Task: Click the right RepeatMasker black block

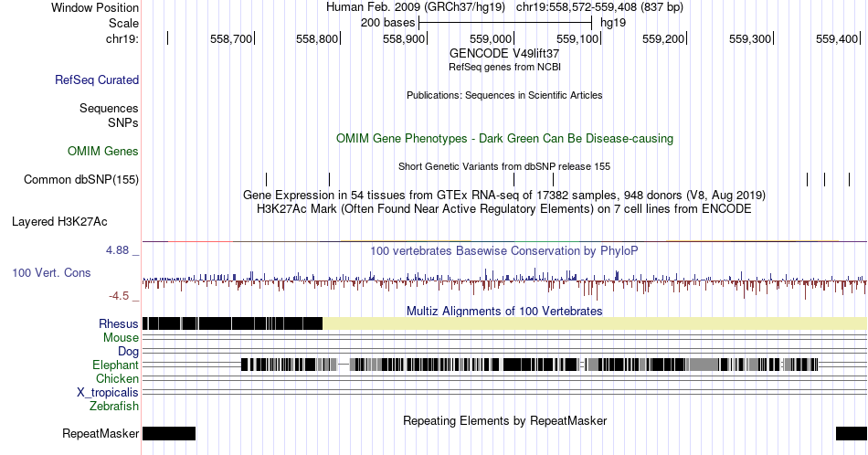Action: [852, 433]
